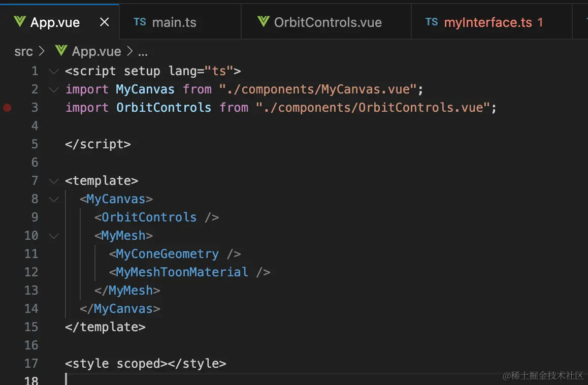Click the TS icon on main.ts tab

(140, 22)
